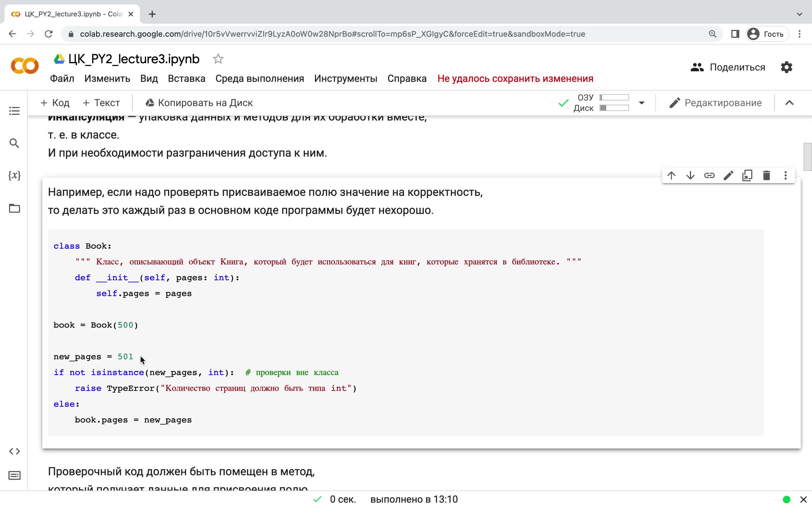Click the "выполнено в 13:10" status text
The image size is (812, 508).
pos(414,500)
